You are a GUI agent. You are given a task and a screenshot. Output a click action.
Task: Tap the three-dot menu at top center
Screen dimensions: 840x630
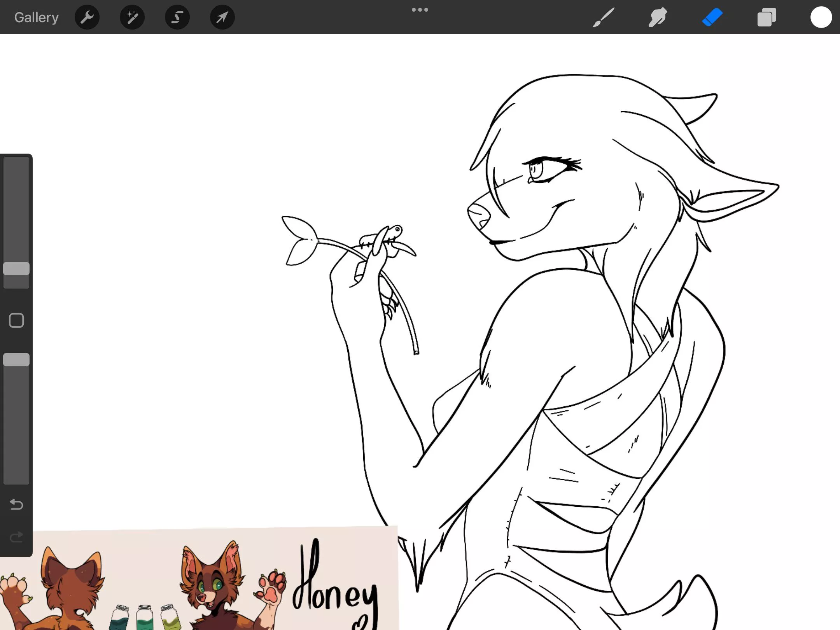(x=420, y=10)
